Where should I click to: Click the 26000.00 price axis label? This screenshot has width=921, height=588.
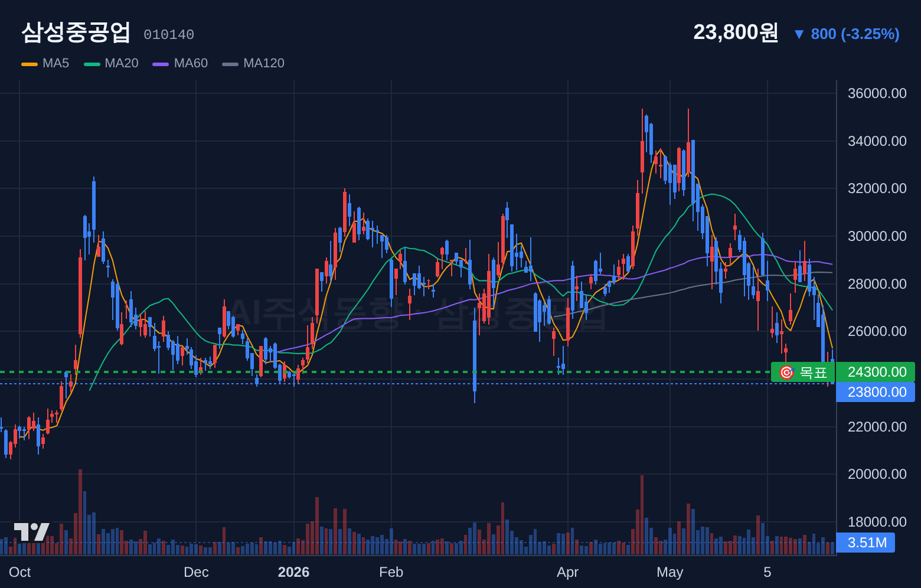pos(877,331)
